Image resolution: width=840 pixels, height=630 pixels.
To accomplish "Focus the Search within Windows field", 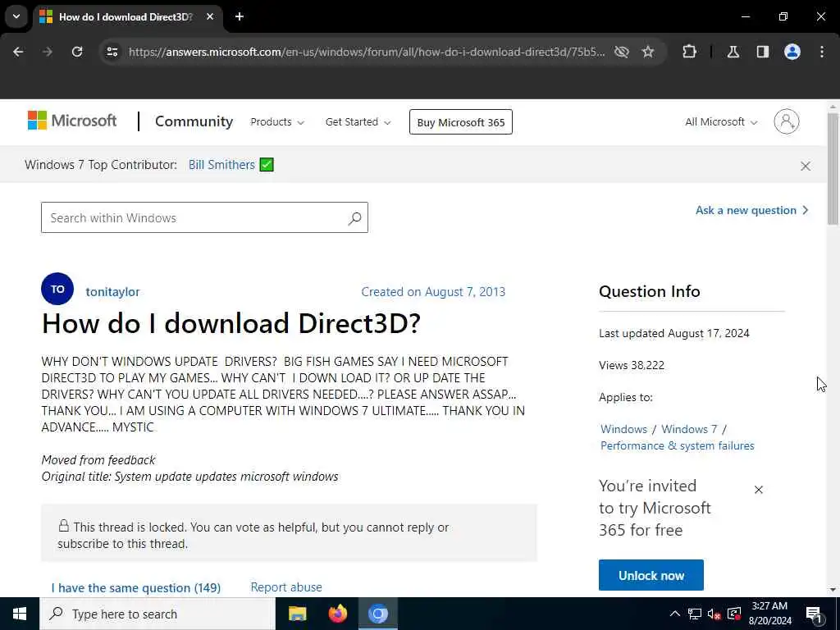I will click(204, 217).
